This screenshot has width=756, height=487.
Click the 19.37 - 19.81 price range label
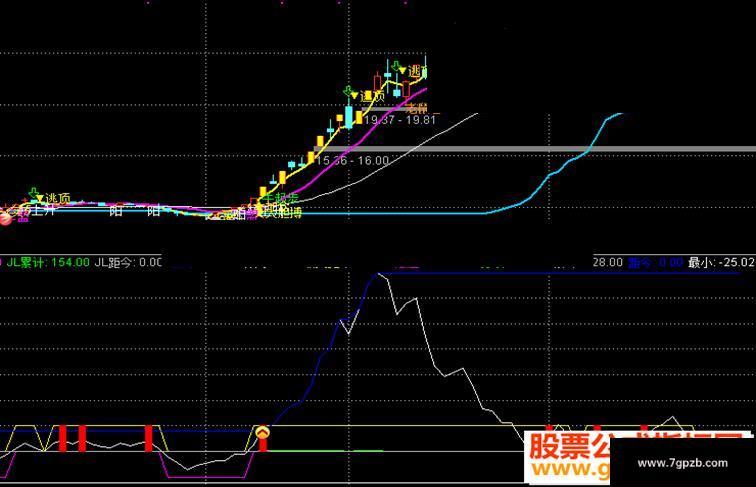click(x=400, y=120)
